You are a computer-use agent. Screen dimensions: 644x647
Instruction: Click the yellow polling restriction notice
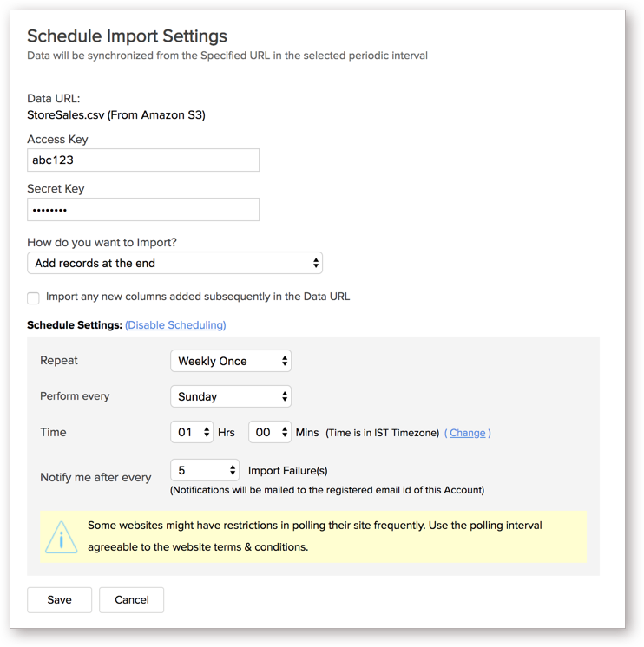313,536
